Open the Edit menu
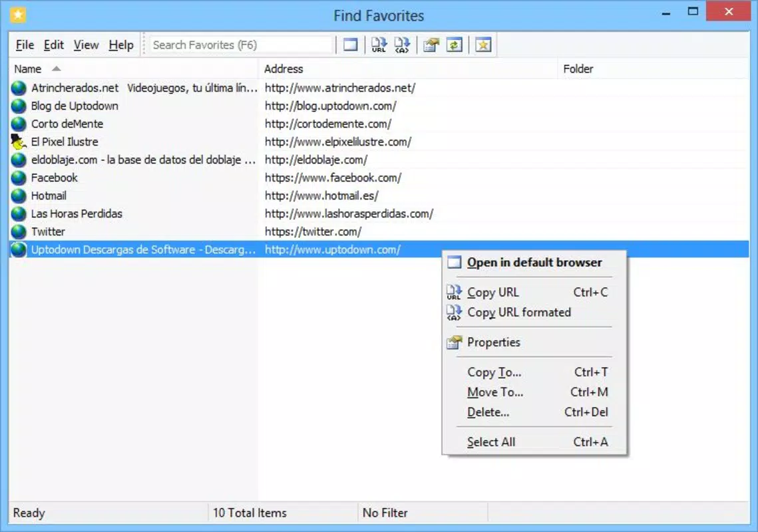Screen dimensions: 758x532 (x=54, y=45)
